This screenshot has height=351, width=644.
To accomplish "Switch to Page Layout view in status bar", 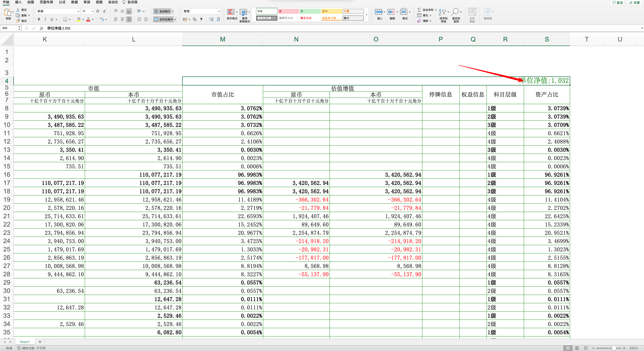I will (x=577, y=348).
